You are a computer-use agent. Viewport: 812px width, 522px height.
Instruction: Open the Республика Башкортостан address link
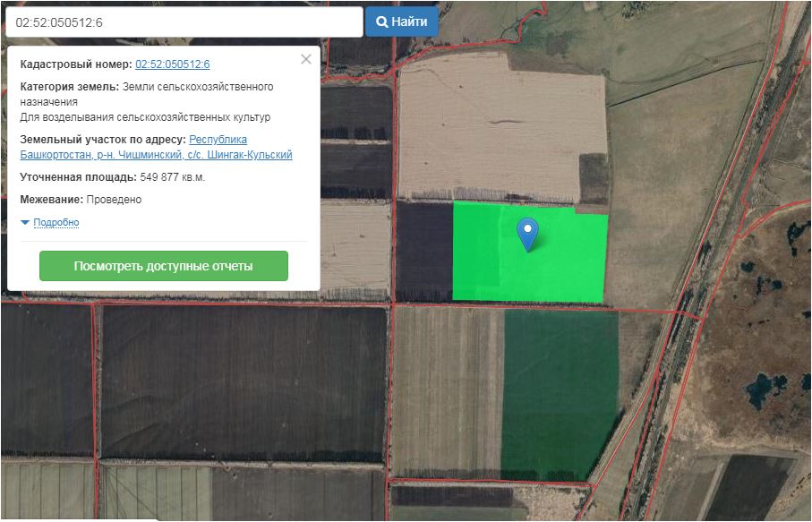(156, 147)
